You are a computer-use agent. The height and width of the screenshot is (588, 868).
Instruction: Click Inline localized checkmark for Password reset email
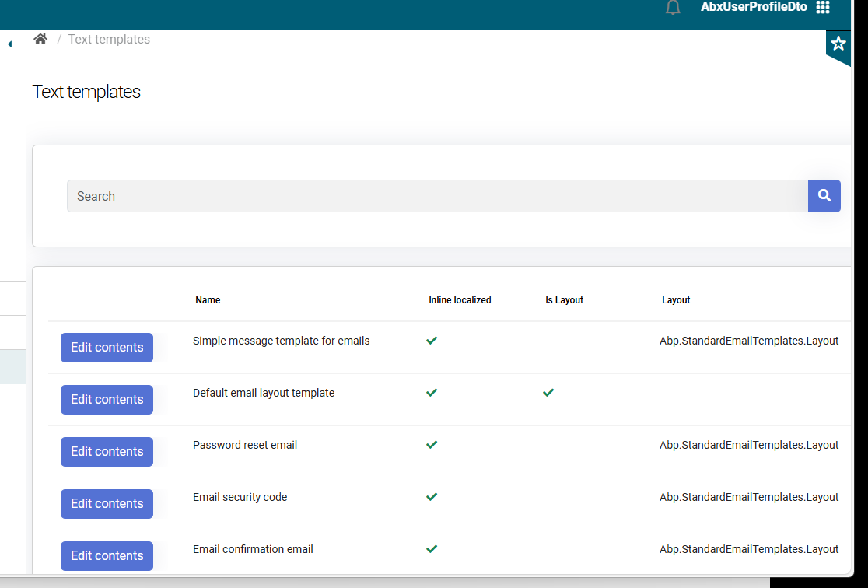[x=432, y=445]
